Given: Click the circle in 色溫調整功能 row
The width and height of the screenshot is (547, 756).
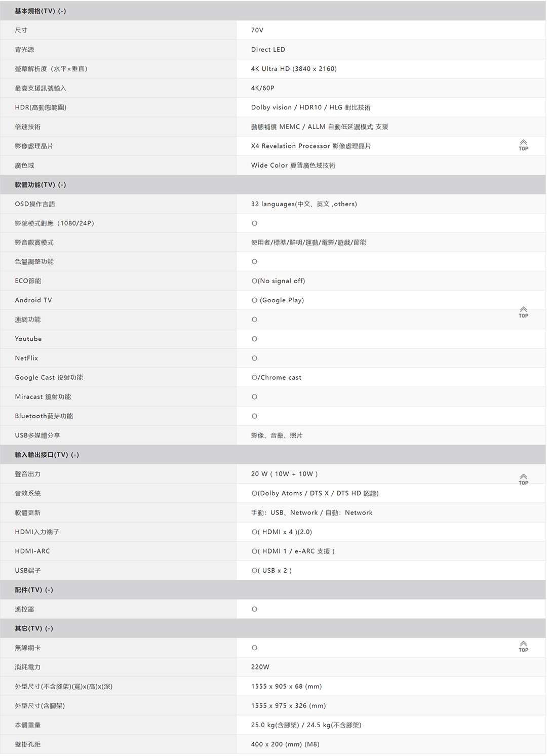Looking at the screenshot, I should (254, 262).
